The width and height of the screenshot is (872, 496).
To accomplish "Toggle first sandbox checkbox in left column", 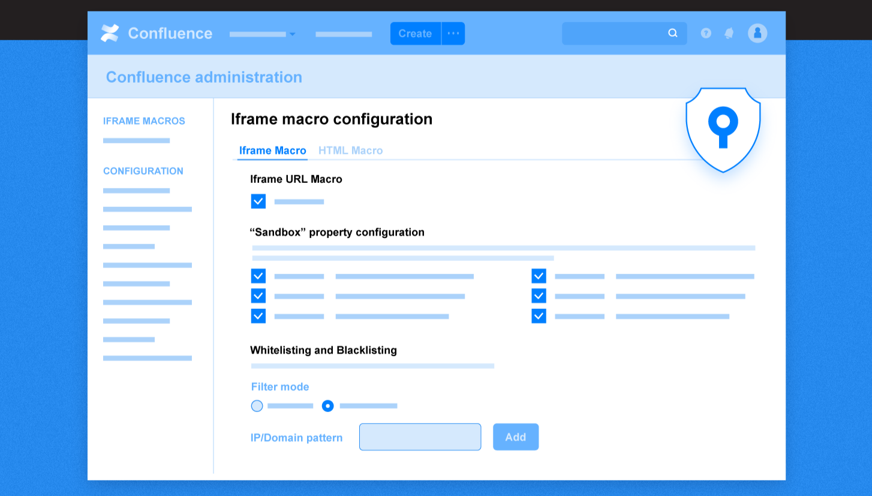I will 258,276.
